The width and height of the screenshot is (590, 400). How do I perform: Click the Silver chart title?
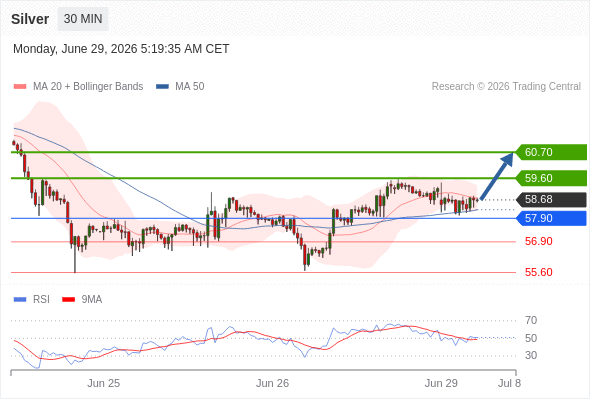[x=30, y=19]
